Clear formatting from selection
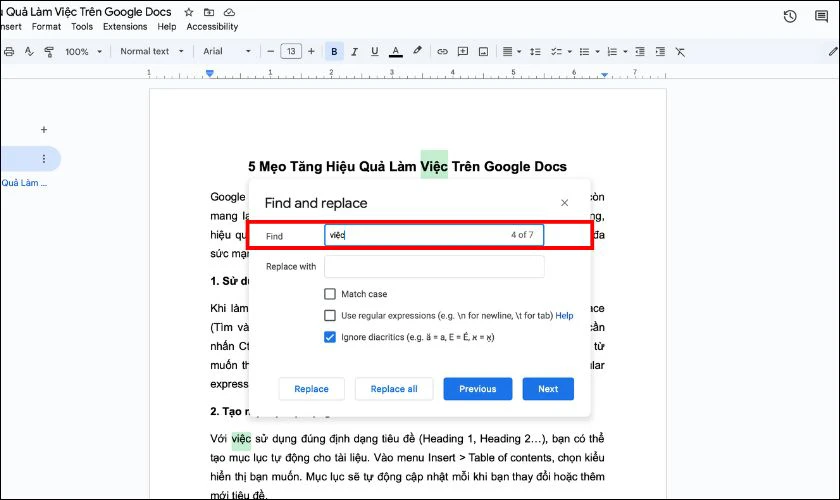 680,51
